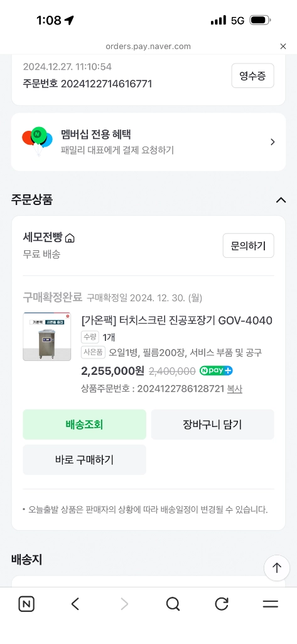Tap 장바구니 담기 button
The image size is (297, 644).
[x=212, y=425]
